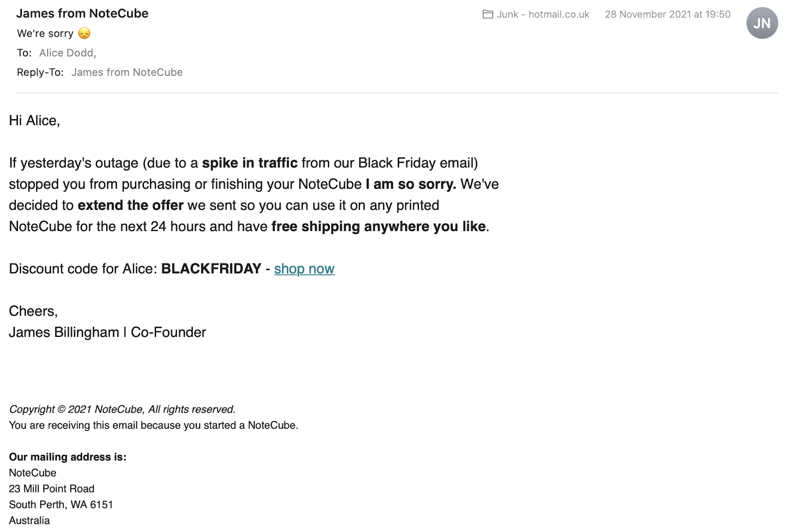Click the South Perth, WA 6151 line

coord(61,505)
